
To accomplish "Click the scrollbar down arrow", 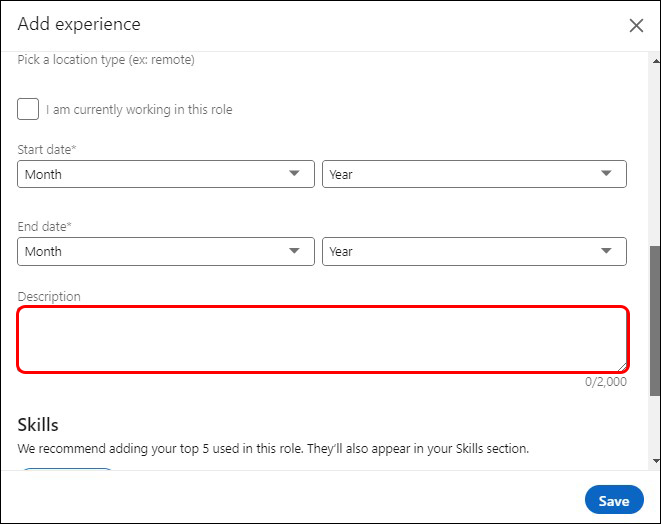I will point(656,461).
